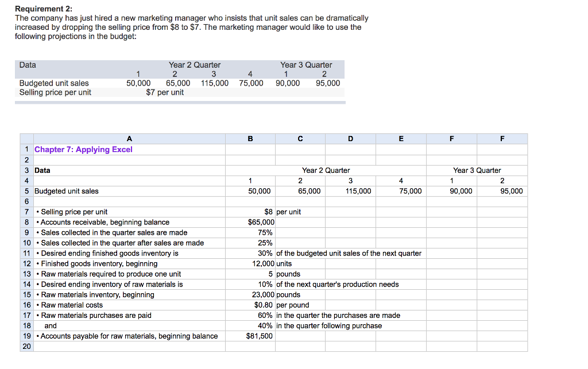
Task: Select the '5' pounds value cell
Action: [250, 274]
